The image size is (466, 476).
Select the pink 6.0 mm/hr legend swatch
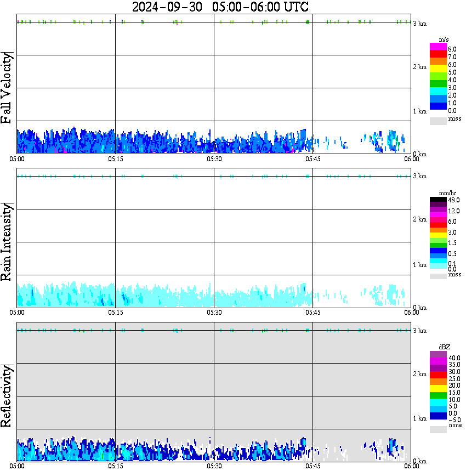coord(438,220)
